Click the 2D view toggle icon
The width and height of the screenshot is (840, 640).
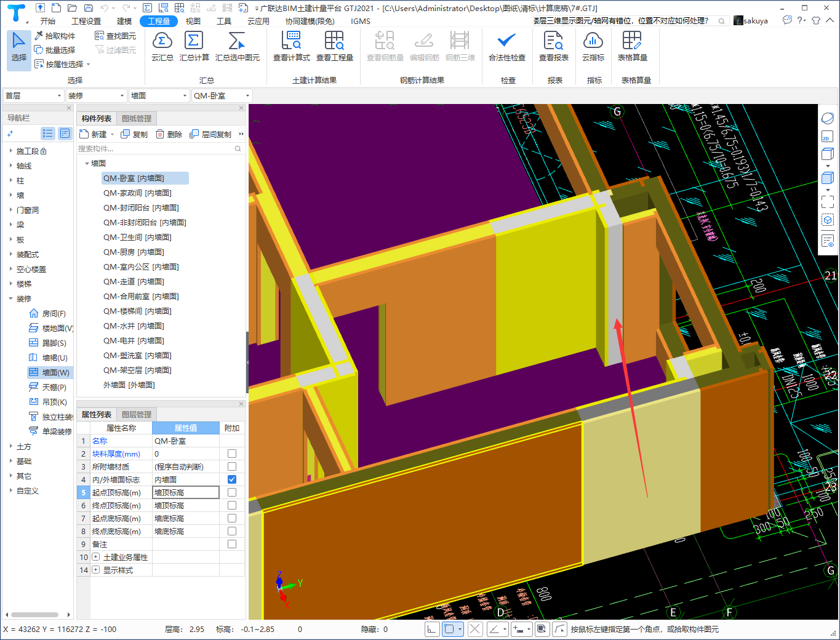coord(828,136)
